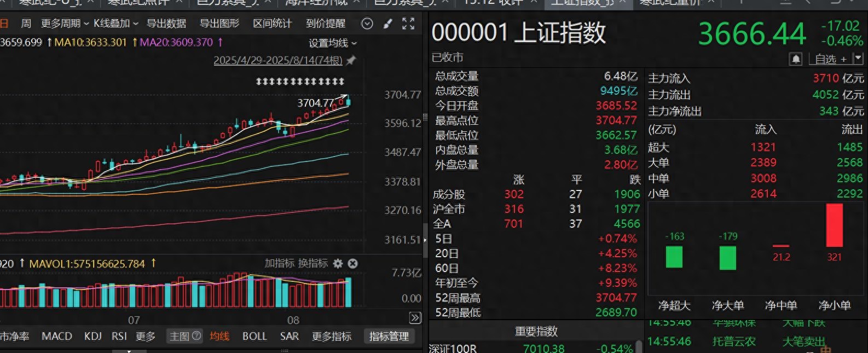Select the drawing brush tool icon
Screen dimensions: 868x353
tap(387, 24)
